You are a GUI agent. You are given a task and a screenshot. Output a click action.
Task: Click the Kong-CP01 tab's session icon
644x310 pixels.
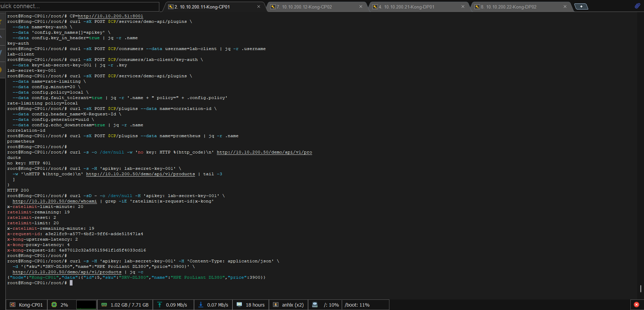coord(171,7)
